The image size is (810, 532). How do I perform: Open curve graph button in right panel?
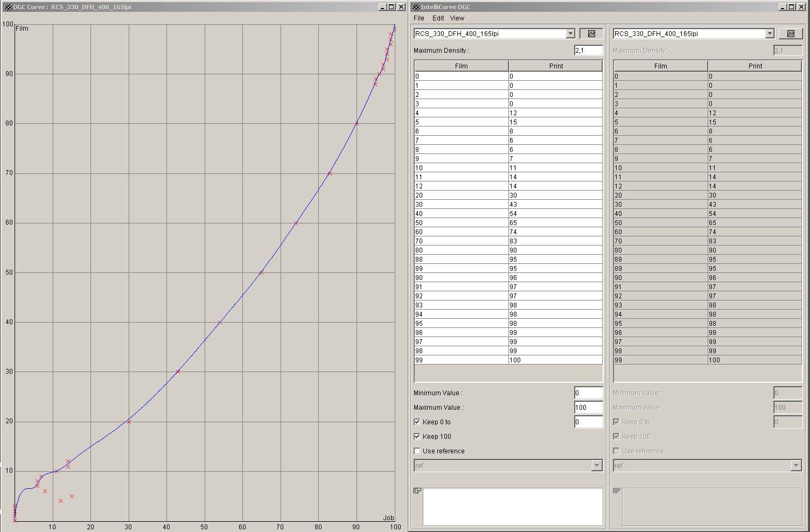(x=791, y=33)
